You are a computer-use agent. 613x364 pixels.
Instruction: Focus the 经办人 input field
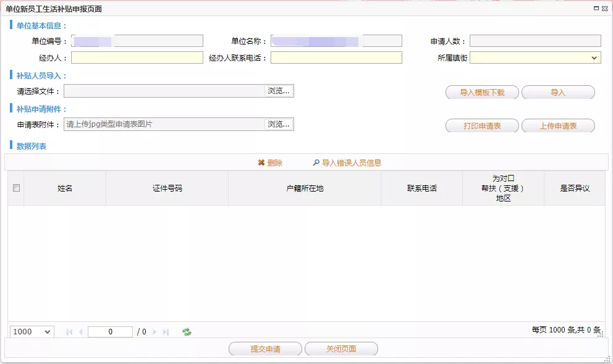click(x=137, y=57)
